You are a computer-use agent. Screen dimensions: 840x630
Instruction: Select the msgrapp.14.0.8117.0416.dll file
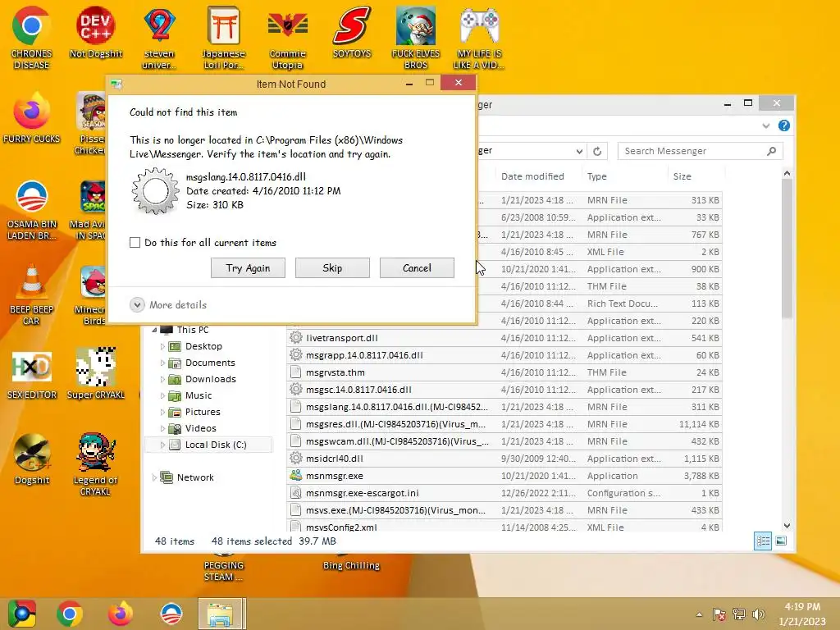click(x=504, y=355)
